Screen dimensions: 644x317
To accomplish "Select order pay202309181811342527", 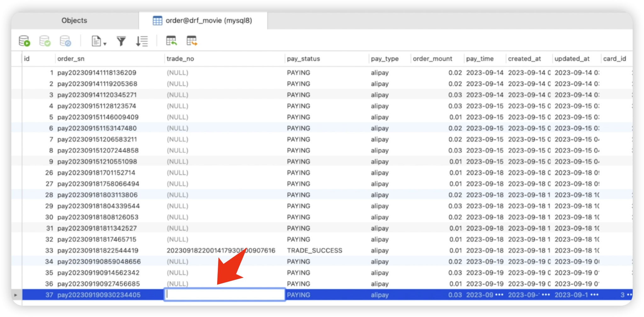I will [97, 228].
